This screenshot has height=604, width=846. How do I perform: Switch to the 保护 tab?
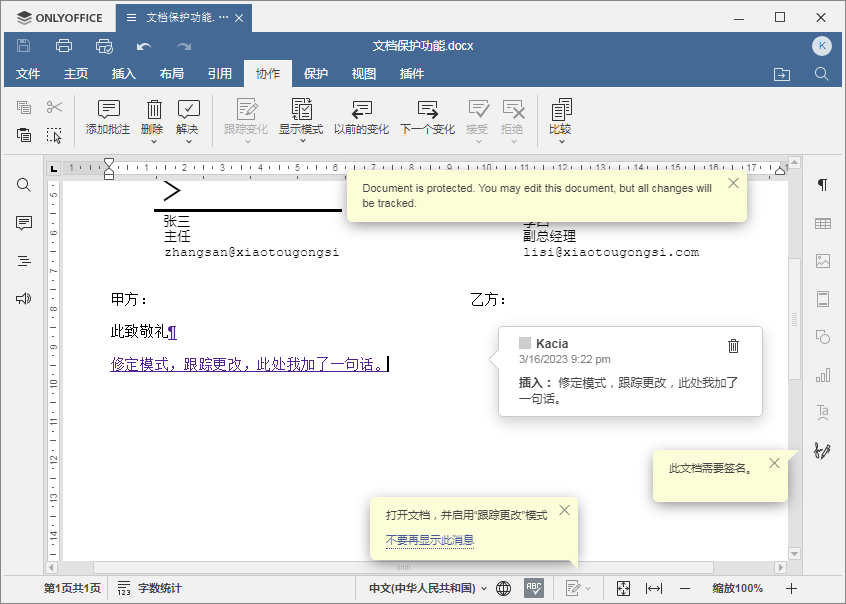[x=316, y=74]
